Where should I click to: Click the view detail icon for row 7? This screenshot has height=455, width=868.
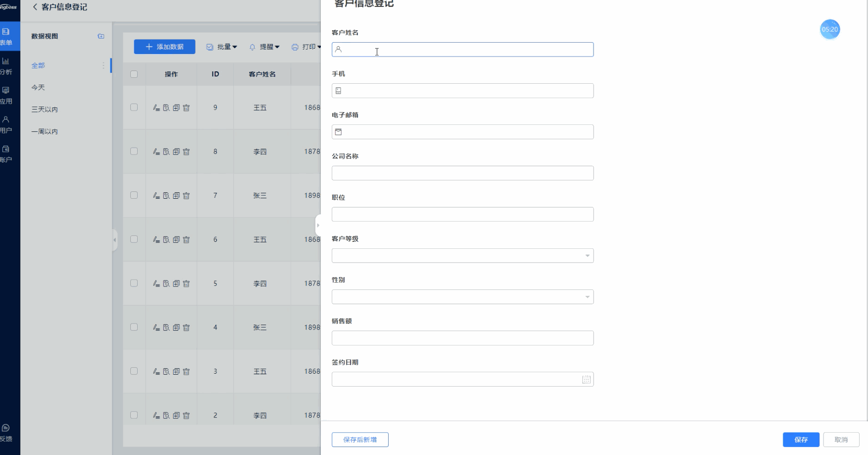click(x=166, y=196)
